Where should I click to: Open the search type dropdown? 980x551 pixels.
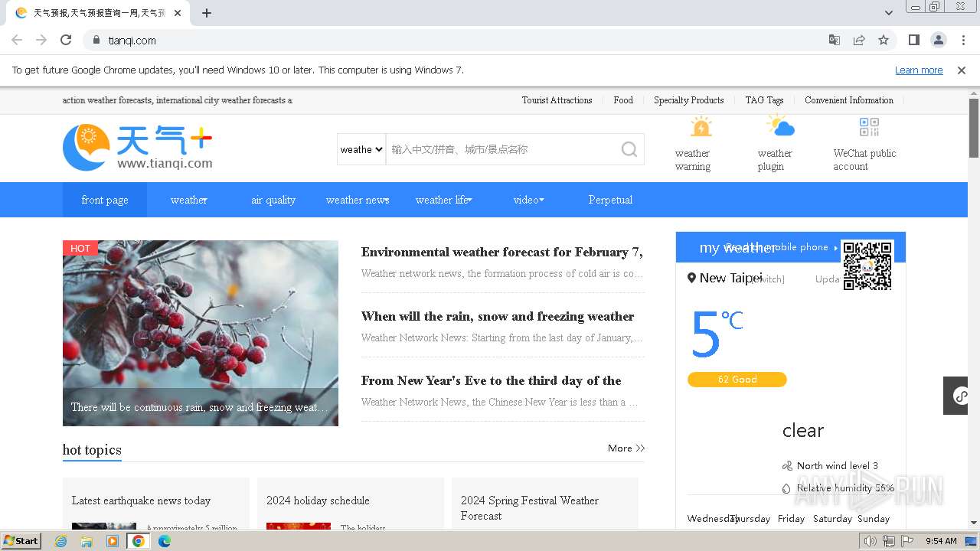click(x=361, y=149)
